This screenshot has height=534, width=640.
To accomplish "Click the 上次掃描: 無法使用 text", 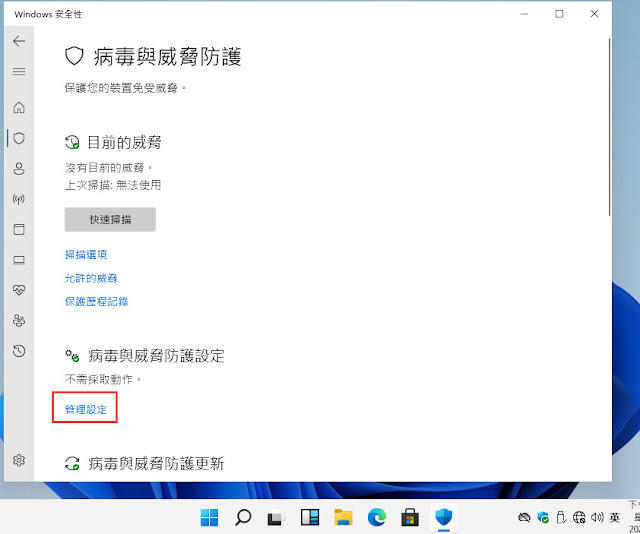I will click(x=113, y=185).
